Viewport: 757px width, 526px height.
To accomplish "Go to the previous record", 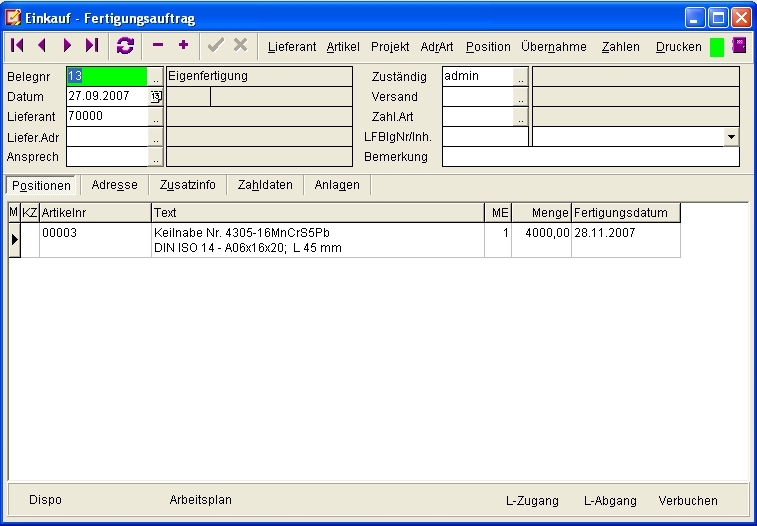I will pos(42,46).
